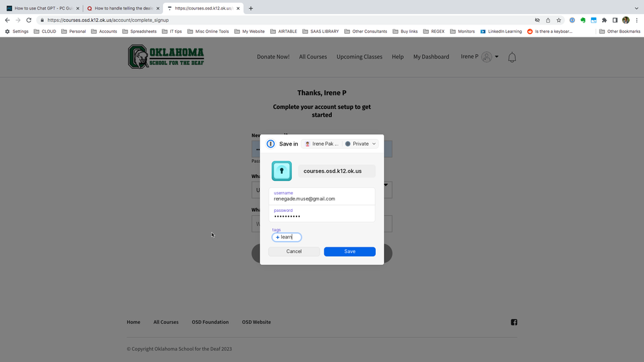Image resolution: width=644 pixels, height=362 pixels.
Task: Reload the current page
Action: tap(29, 20)
